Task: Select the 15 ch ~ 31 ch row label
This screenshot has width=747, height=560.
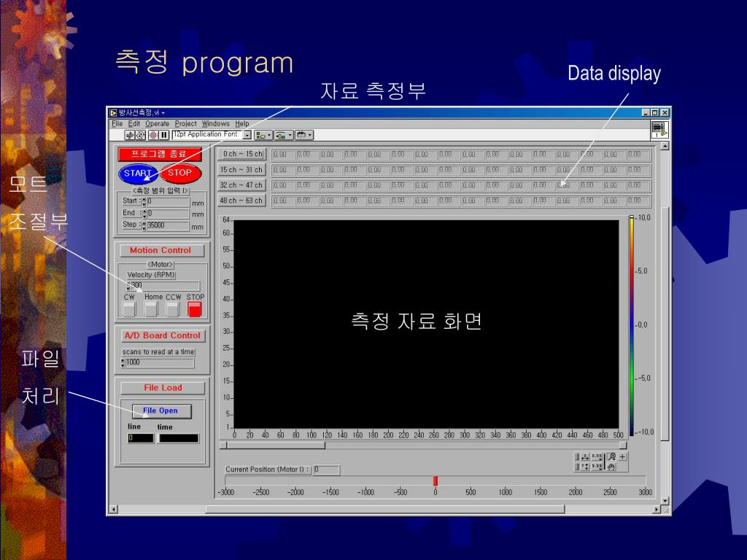Action: [241, 170]
